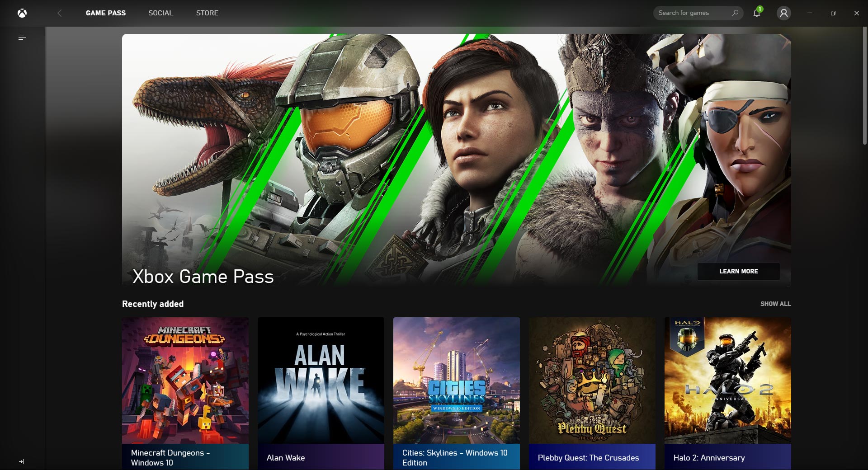Show all recently added games
Screen dimensions: 868x470
pos(775,304)
